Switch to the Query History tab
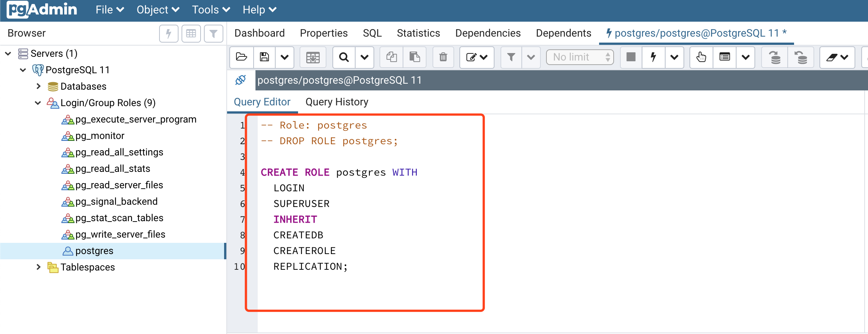868x334 pixels. [337, 102]
